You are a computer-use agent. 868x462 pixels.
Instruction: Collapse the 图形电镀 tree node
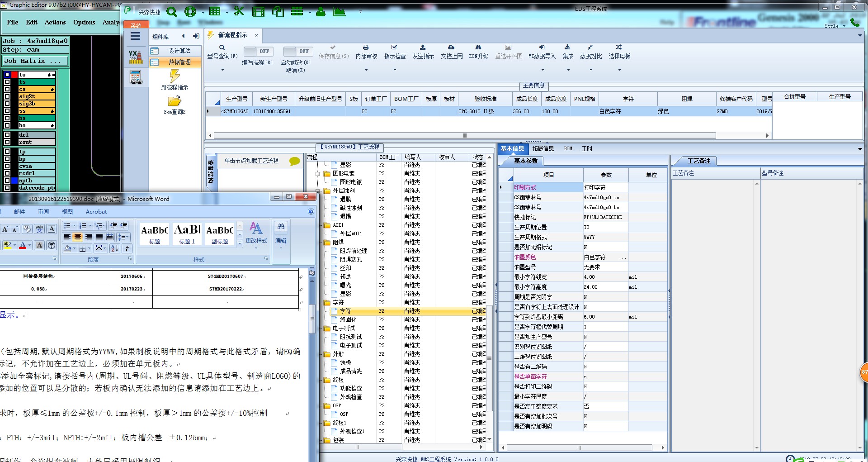coord(318,174)
